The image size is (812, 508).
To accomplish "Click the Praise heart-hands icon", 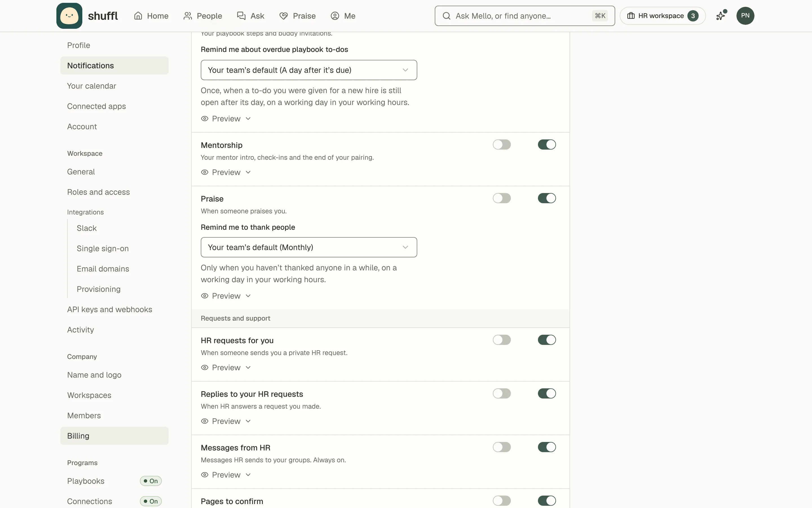I will [x=284, y=16].
